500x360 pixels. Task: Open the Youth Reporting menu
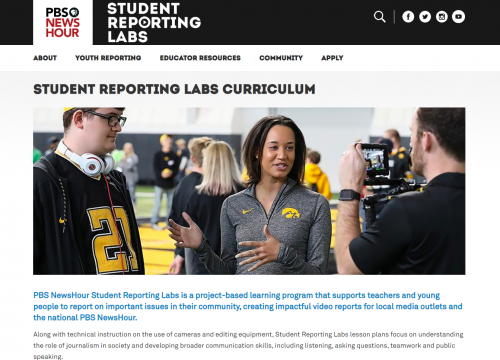(108, 58)
